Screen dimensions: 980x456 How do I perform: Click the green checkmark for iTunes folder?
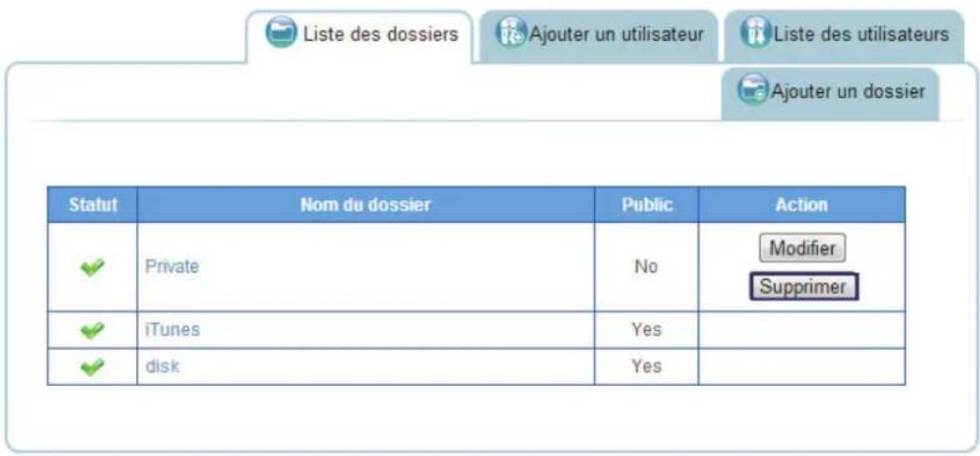(x=91, y=329)
